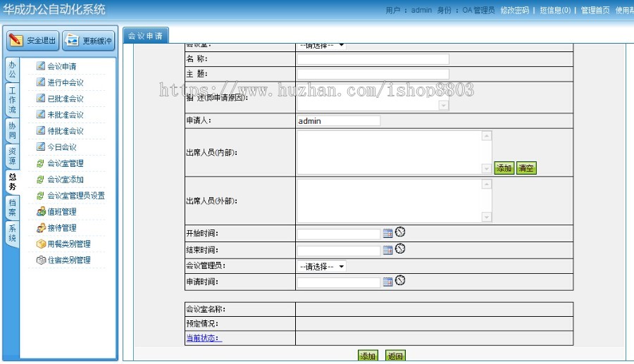Click the 结束时间 input field
This screenshot has width=634, height=364.
(338, 251)
